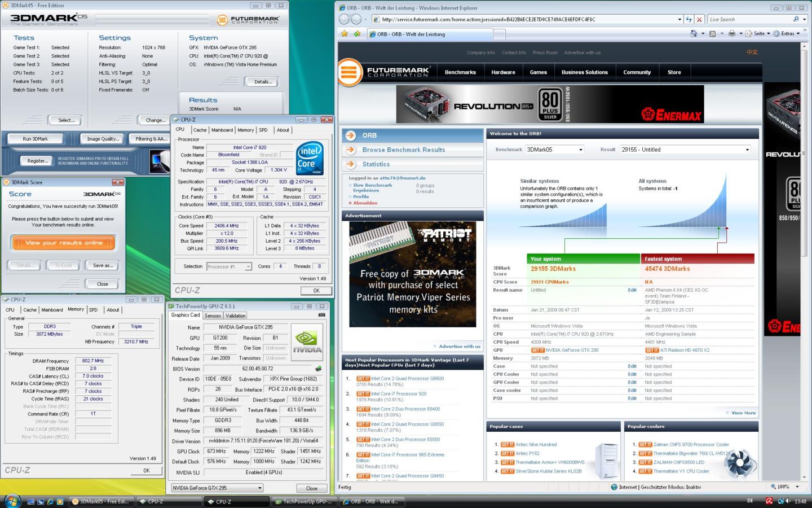Viewport: 812px width, 508px height.
Task: Click the Statistics link in ORB sidebar
Action: [376, 164]
